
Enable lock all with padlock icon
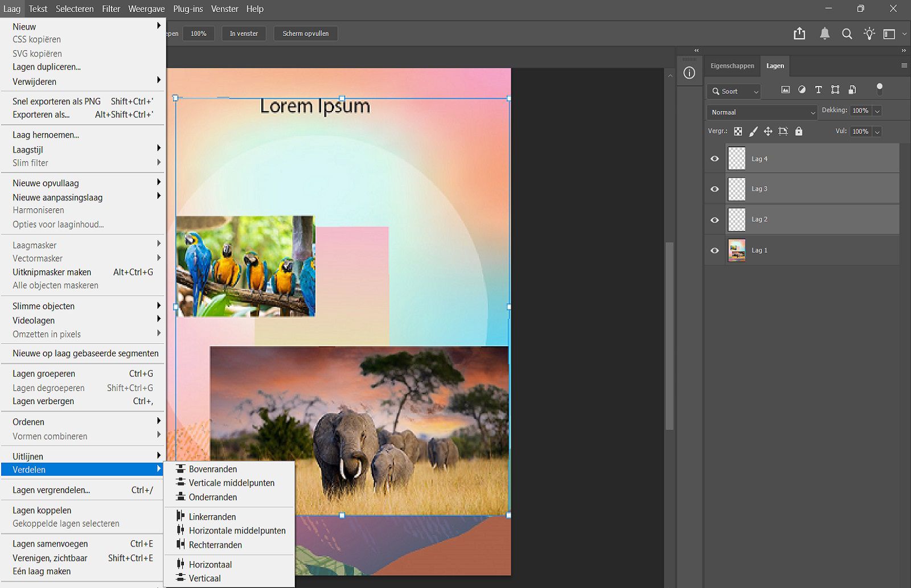click(x=799, y=131)
